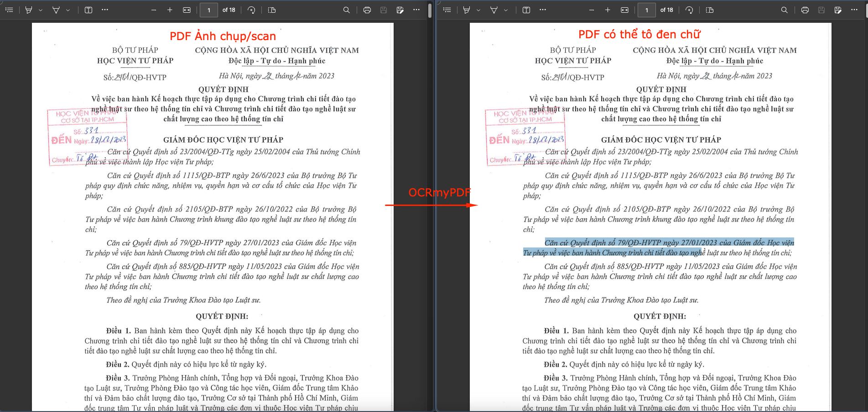The width and height of the screenshot is (868, 412).
Task: Fit to width in right PDF window
Action: 624,10
